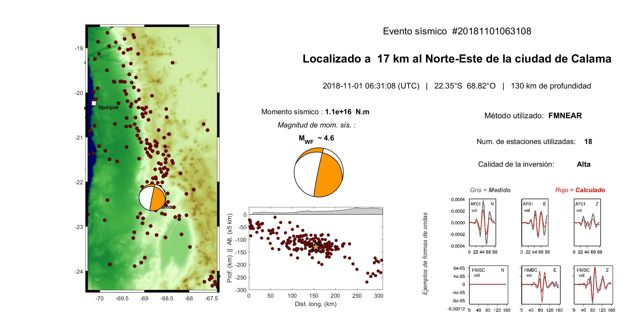Click inversion quality value 'Alta'
The height and width of the screenshot is (328, 644).
click(583, 164)
